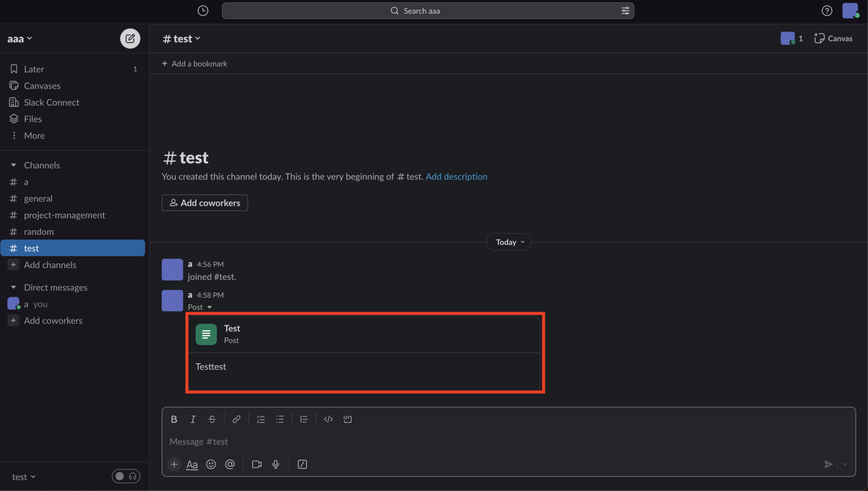Open the search filters icon
This screenshot has width=868, height=491.
pyautogui.click(x=625, y=10)
